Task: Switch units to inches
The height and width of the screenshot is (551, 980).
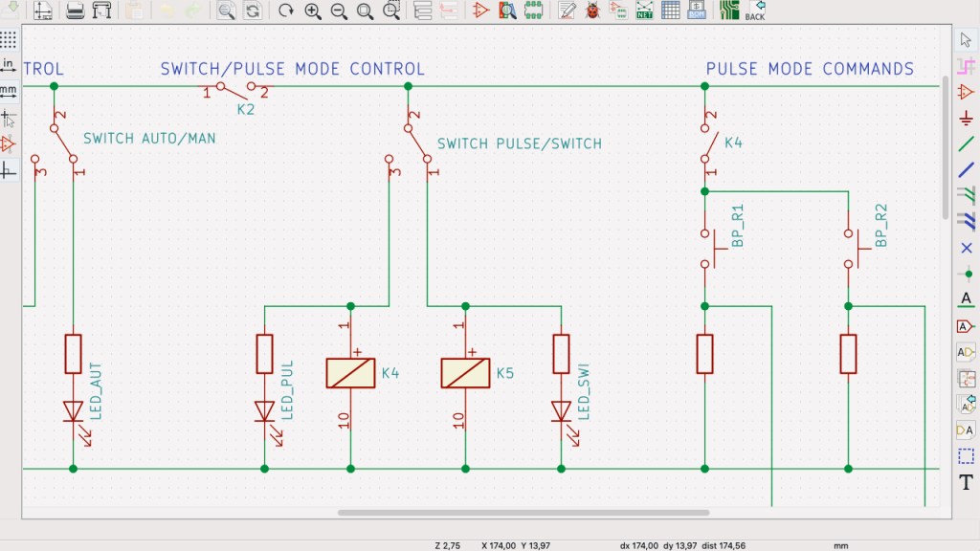Action: [9, 65]
